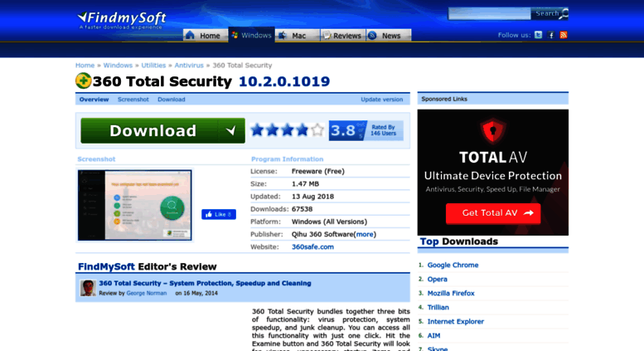The height and width of the screenshot is (351, 644).
Task: Open the Twitter follow icon
Action: 538,35
